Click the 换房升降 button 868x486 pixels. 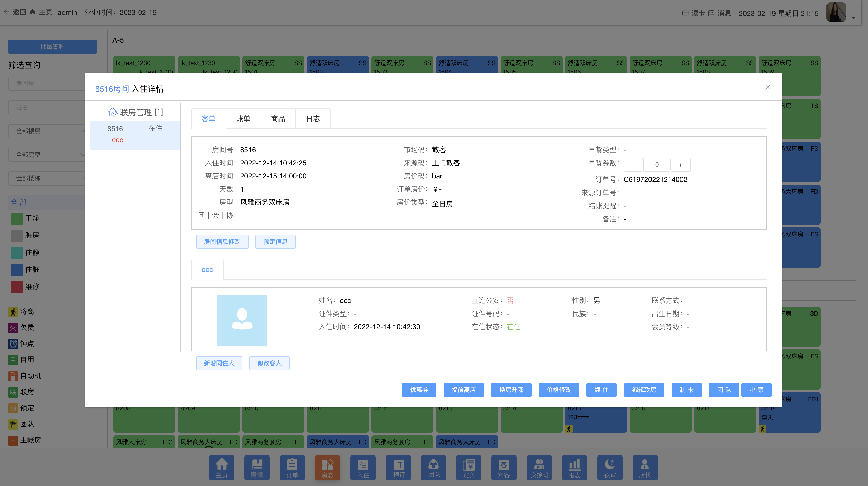[x=511, y=390]
